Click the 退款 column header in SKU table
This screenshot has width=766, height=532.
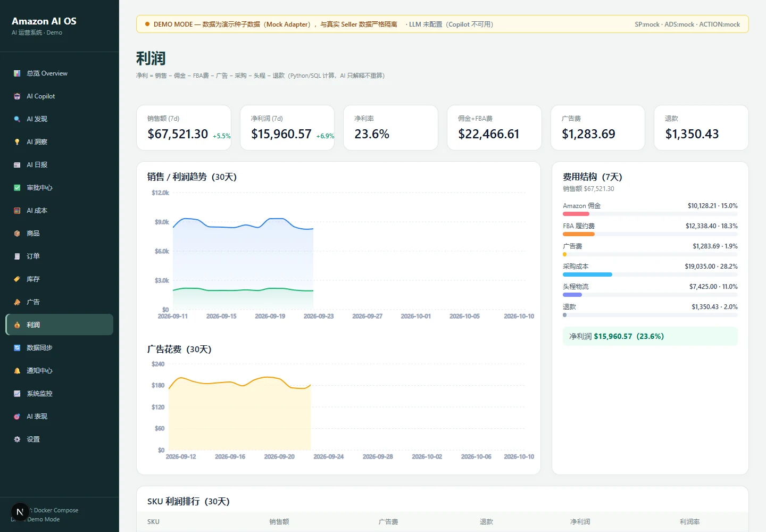pos(486,522)
